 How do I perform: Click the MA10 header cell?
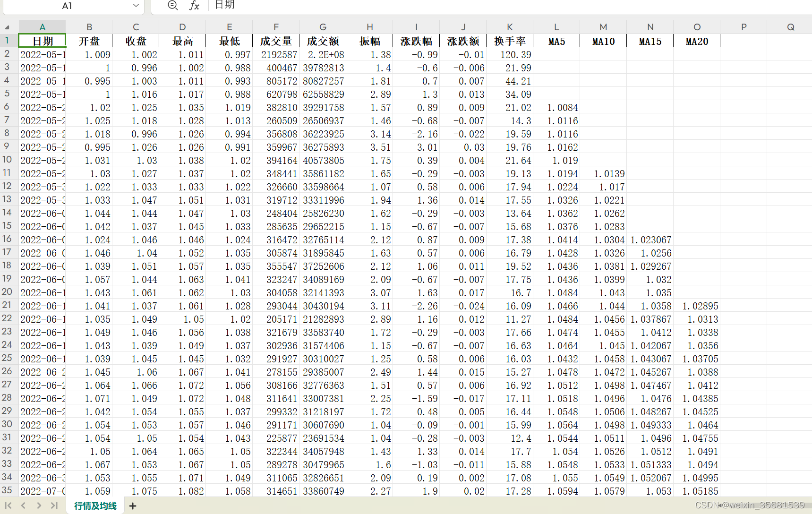[603, 41]
